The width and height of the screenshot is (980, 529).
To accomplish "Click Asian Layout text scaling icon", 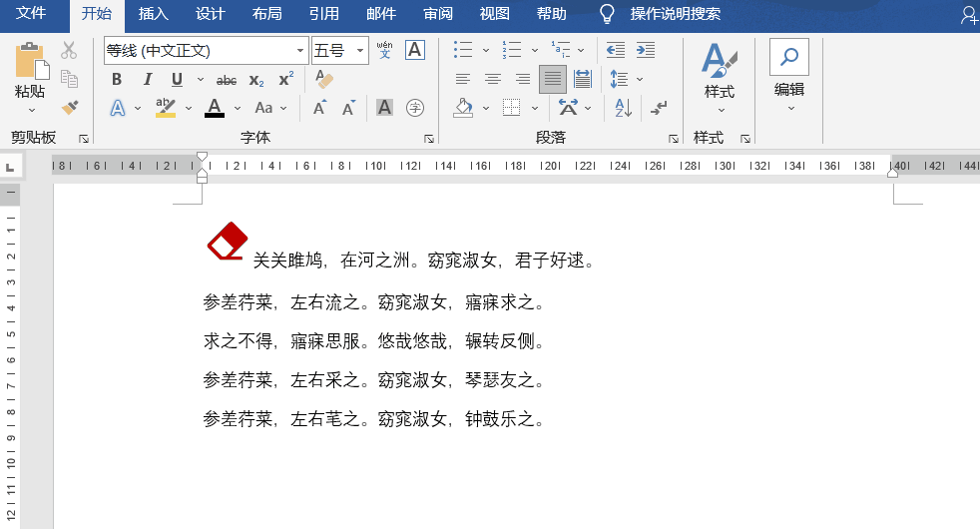I will click(568, 108).
